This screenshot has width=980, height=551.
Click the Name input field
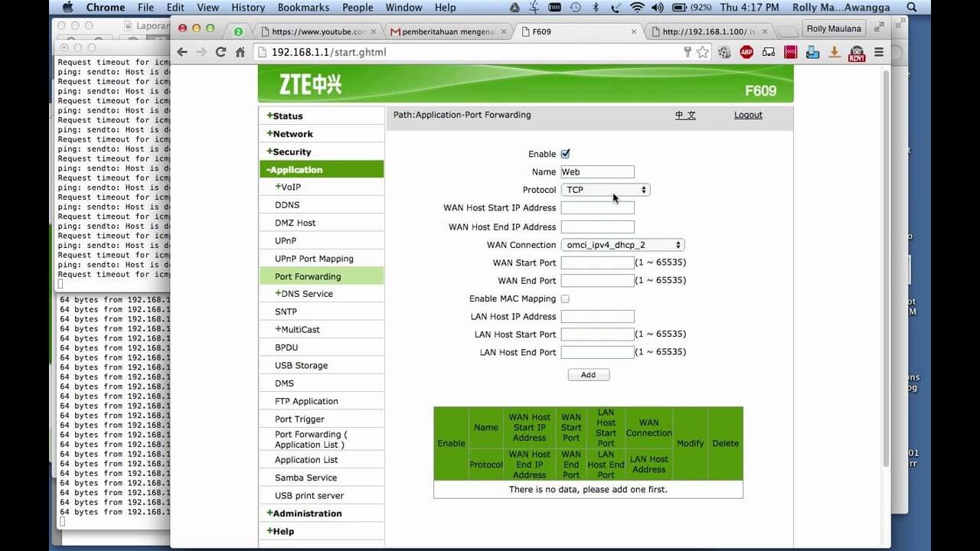597,171
